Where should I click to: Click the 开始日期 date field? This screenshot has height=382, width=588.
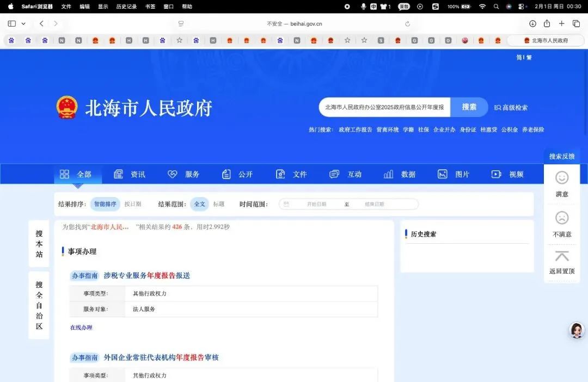[316, 204]
